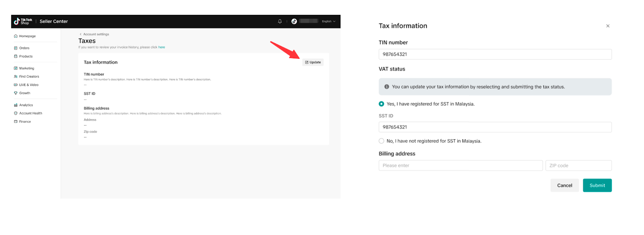Open Products menu item
Image resolution: width=644 pixels, height=235 pixels.
click(x=26, y=56)
